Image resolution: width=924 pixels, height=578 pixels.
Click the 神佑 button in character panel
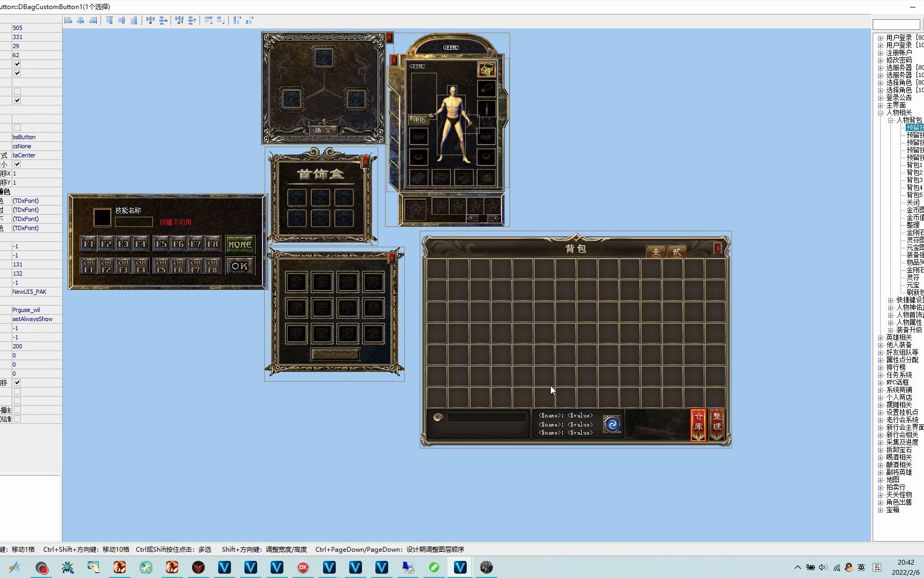point(419,119)
